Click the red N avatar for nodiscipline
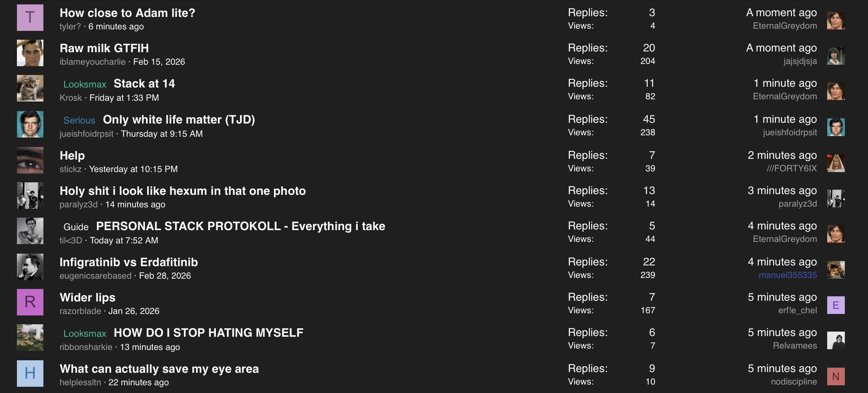This screenshot has height=393, width=868. (836, 376)
